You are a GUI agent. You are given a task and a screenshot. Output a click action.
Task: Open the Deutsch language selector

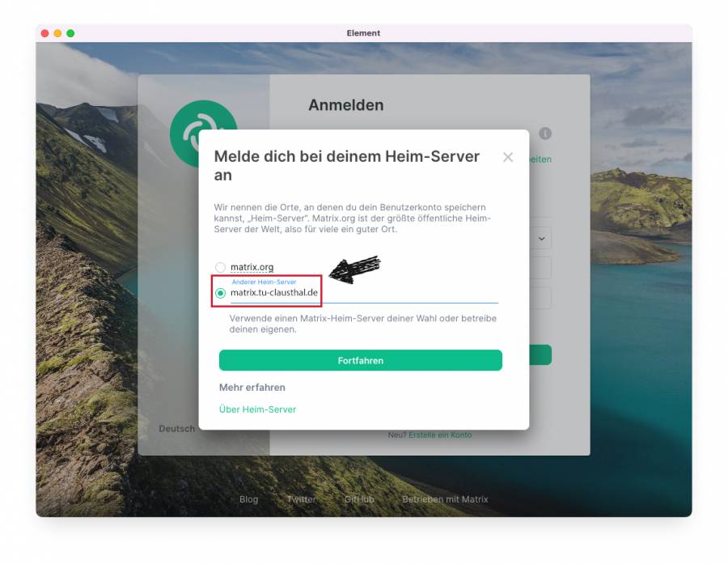pos(177,429)
